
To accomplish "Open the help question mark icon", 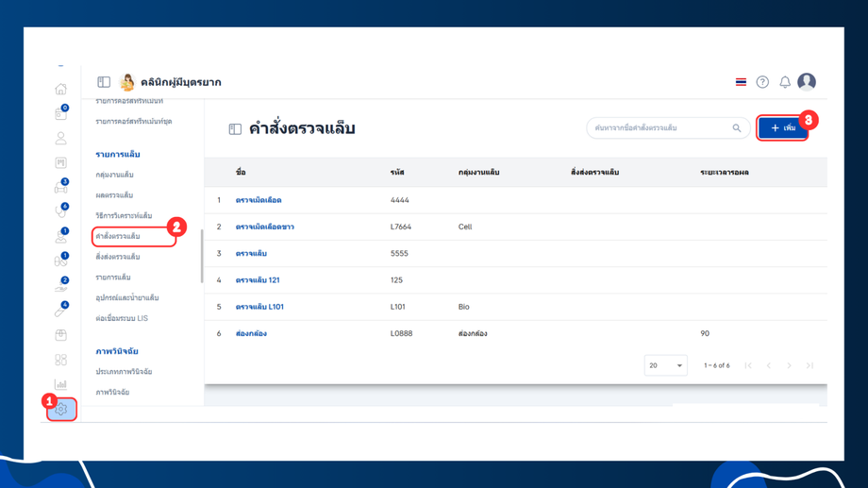I will click(x=762, y=82).
